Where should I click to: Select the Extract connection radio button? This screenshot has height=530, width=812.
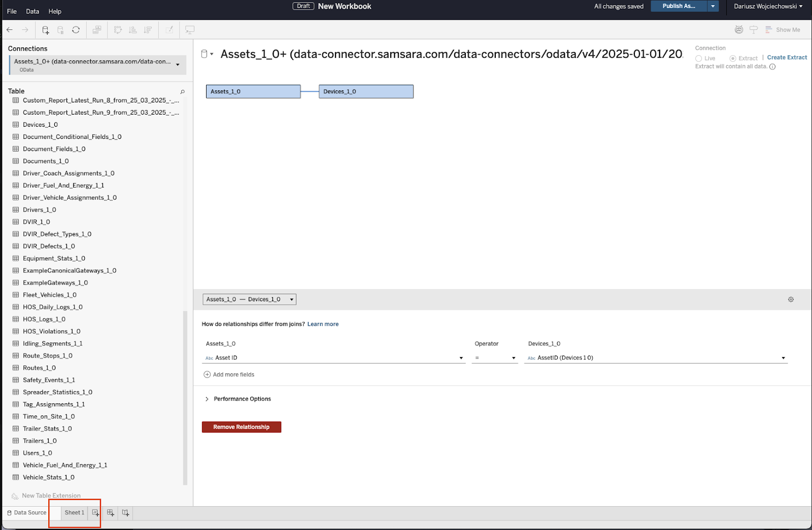point(733,58)
